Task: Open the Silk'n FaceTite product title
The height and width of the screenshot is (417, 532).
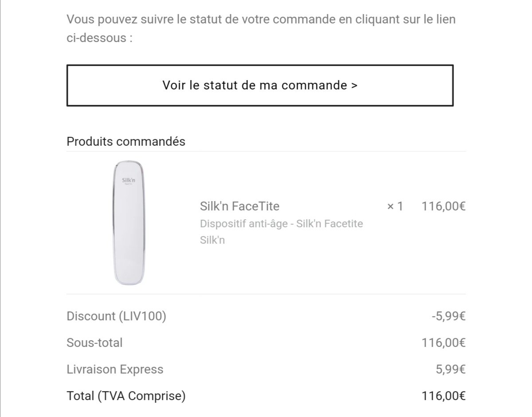Action: coord(239,207)
